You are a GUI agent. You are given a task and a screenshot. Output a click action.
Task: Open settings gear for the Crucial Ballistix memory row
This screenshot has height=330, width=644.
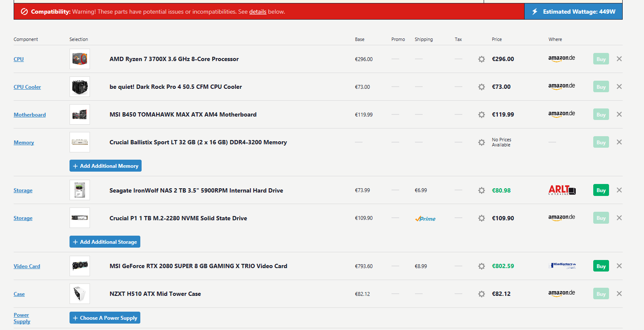tap(482, 143)
